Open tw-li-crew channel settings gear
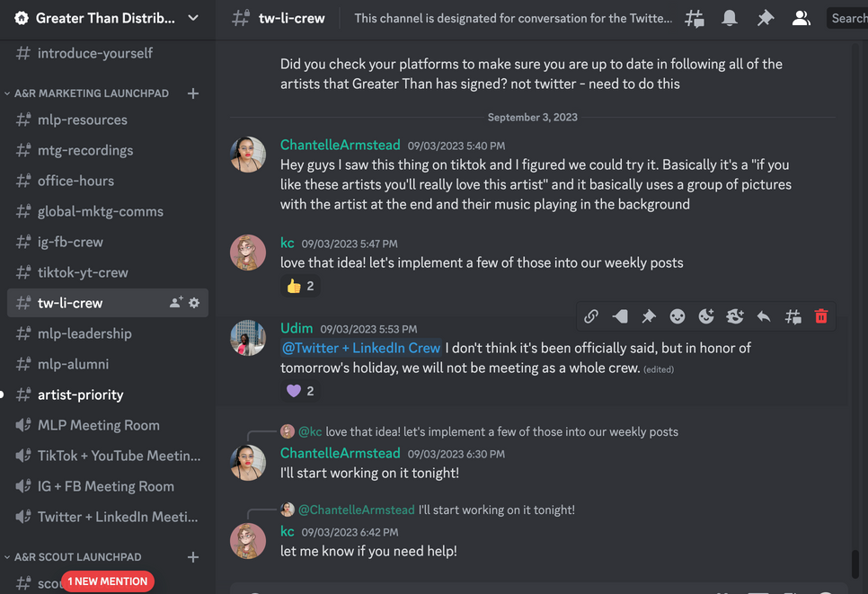This screenshot has width=868, height=594. 194,303
